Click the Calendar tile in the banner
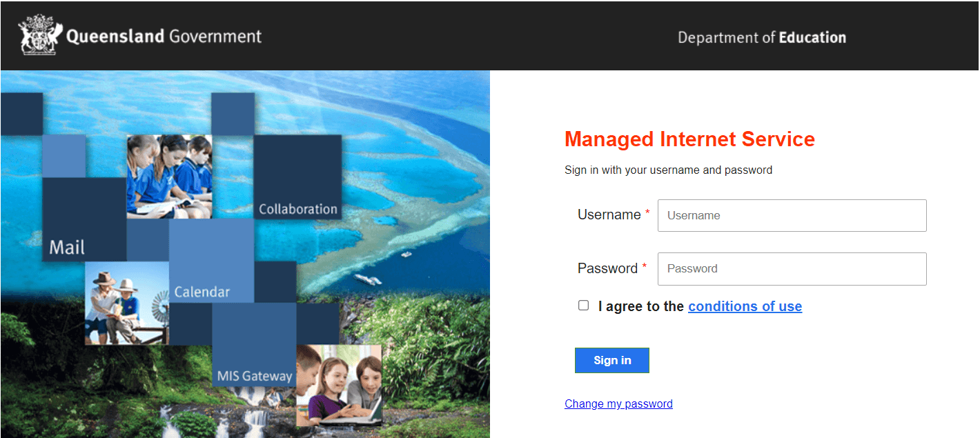This screenshot has width=980, height=438. [x=211, y=261]
